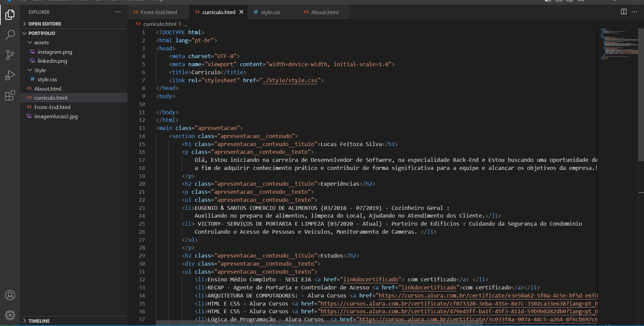Open the Source Control view

(x=10, y=55)
